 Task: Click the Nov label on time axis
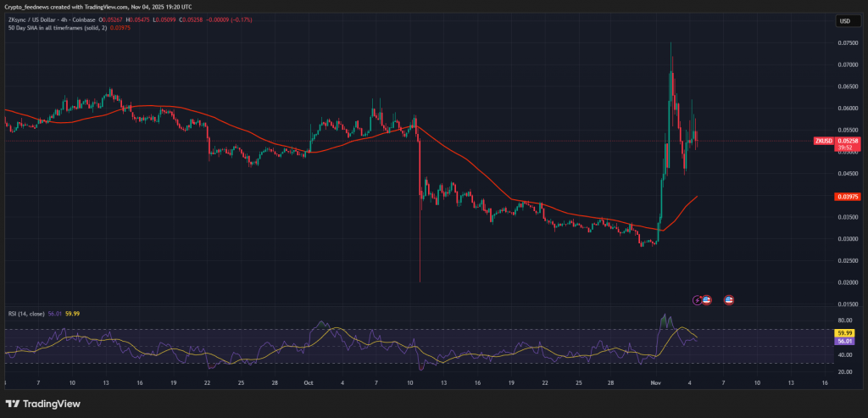coord(656,383)
